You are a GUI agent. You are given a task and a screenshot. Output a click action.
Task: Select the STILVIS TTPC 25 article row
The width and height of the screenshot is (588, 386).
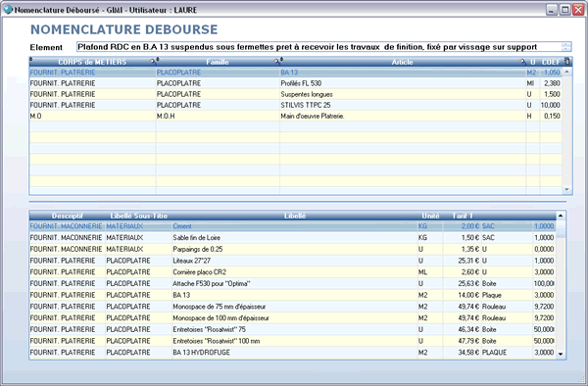(296, 105)
